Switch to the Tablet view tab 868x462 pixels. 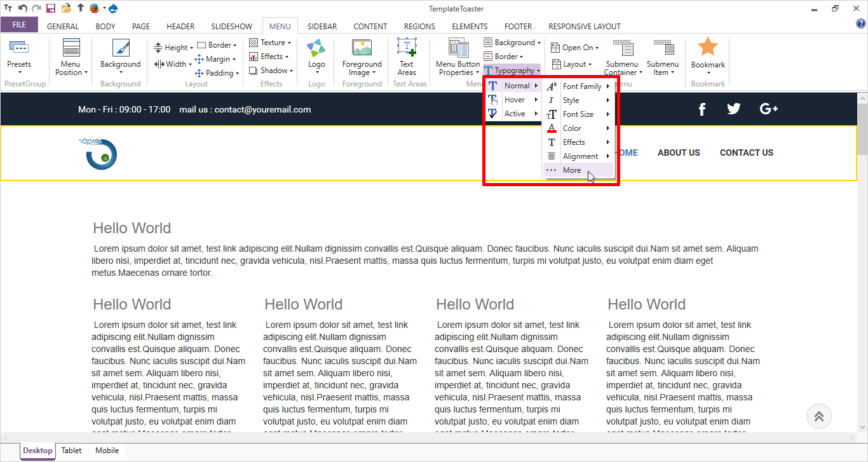(x=72, y=451)
